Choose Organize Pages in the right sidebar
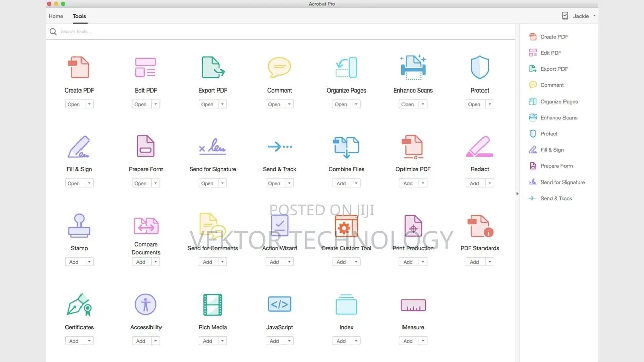Screen dimensions: 644x362 tap(553, 101)
